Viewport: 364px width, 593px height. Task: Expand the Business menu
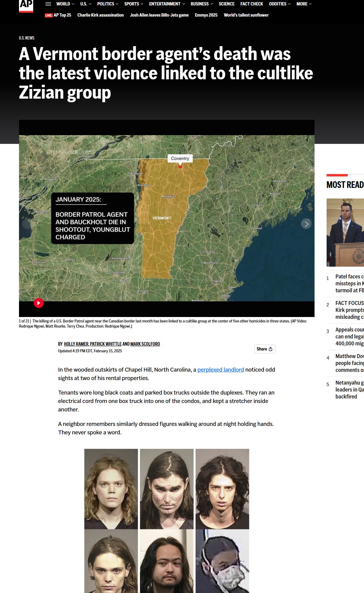(202, 4)
